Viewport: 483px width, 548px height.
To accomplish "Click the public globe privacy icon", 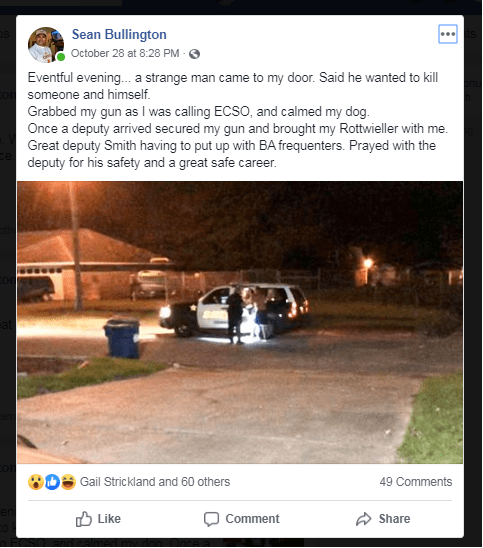I will [194, 54].
